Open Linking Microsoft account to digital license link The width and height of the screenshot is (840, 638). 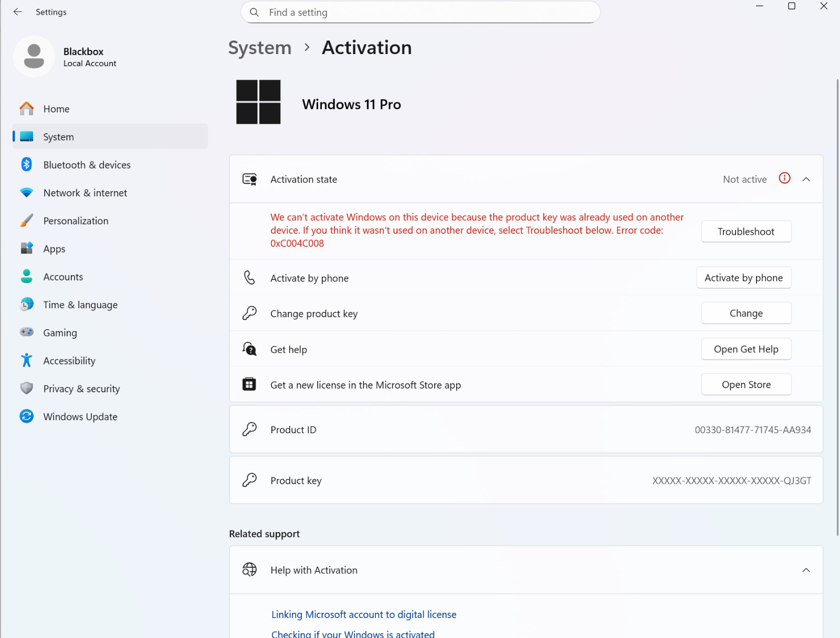[364, 614]
